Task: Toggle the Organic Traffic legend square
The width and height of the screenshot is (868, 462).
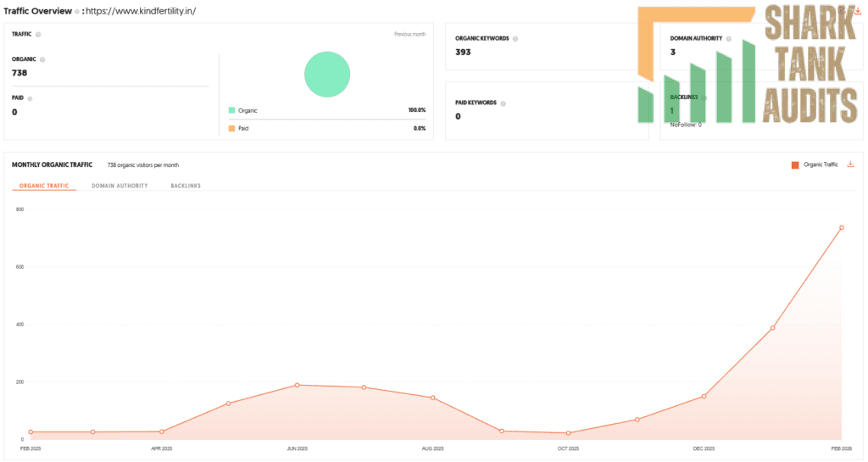Action: click(795, 165)
